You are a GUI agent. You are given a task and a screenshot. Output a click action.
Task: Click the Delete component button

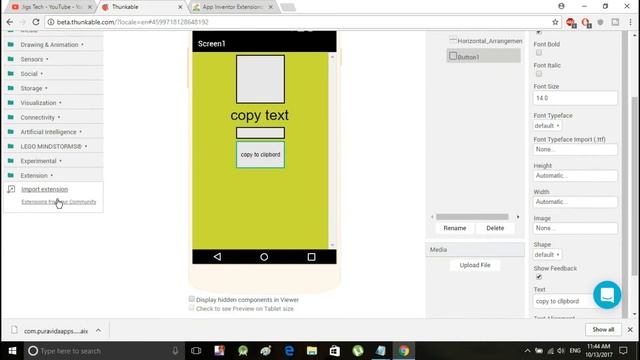[x=495, y=228]
